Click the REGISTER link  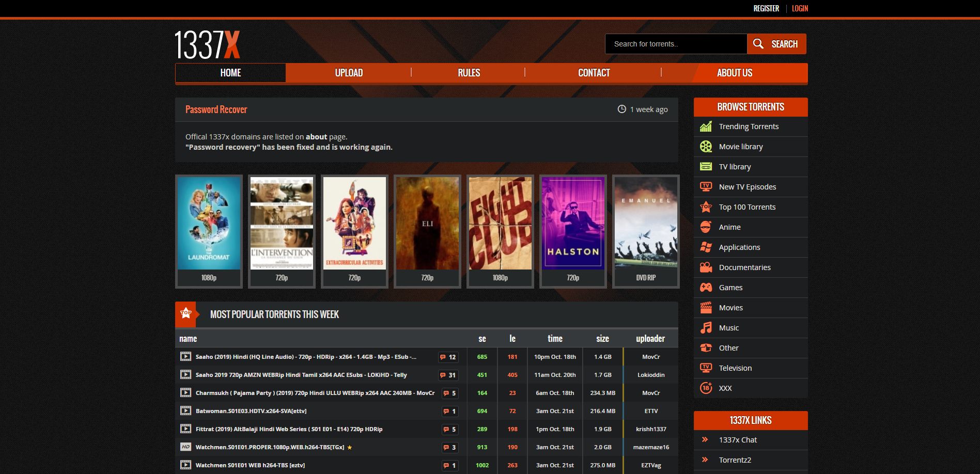tap(766, 8)
